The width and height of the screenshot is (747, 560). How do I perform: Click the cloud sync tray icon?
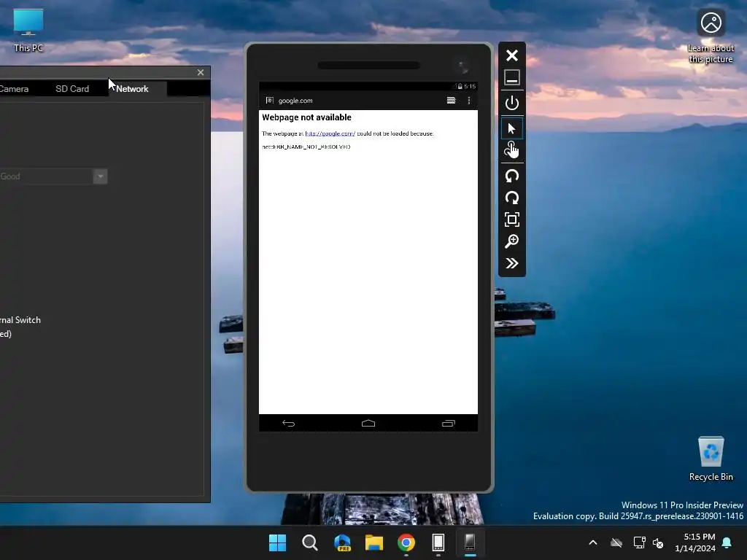click(616, 542)
